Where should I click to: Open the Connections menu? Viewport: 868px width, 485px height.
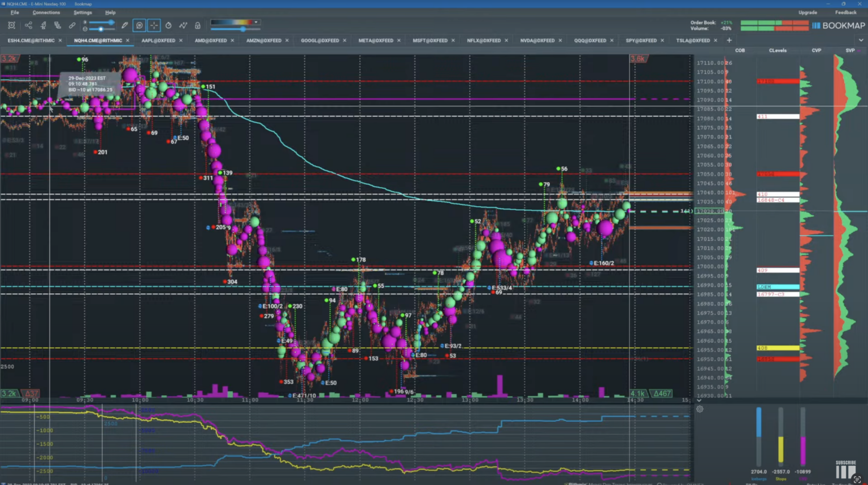tap(46, 12)
